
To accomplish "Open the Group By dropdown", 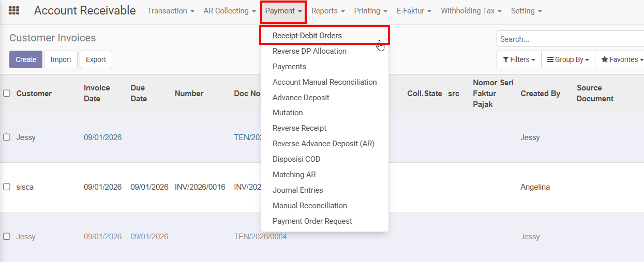I will coord(568,59).
